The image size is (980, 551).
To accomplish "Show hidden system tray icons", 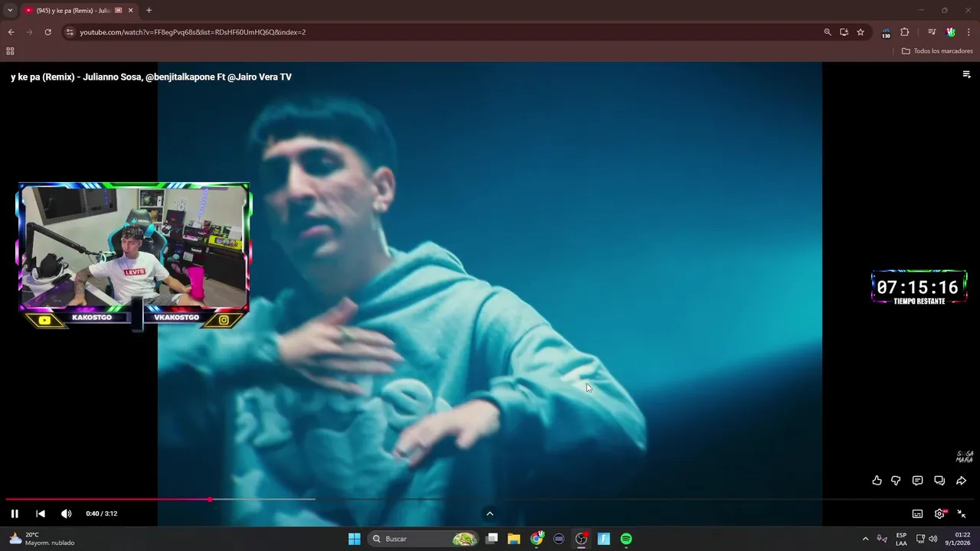I will click(865, 539).
